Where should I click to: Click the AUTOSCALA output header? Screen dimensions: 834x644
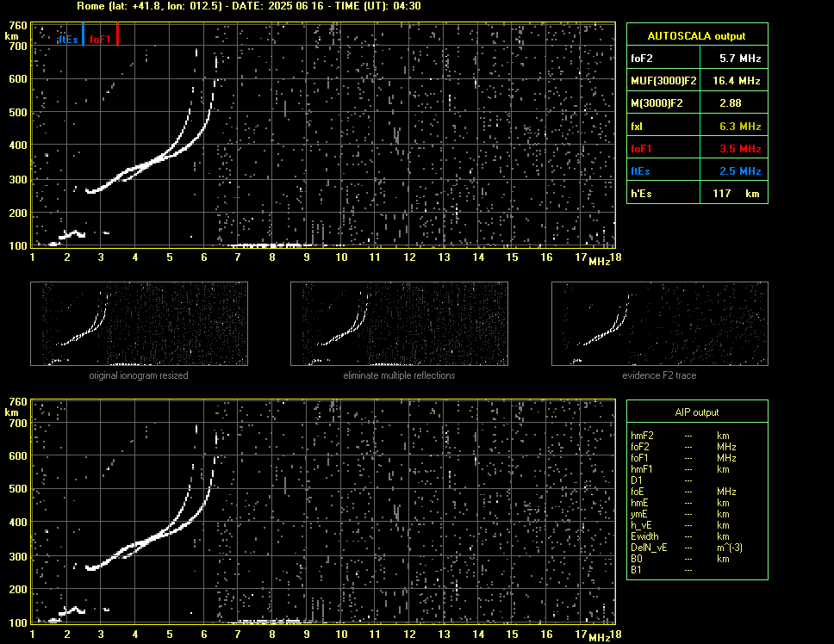pos(697,35)
